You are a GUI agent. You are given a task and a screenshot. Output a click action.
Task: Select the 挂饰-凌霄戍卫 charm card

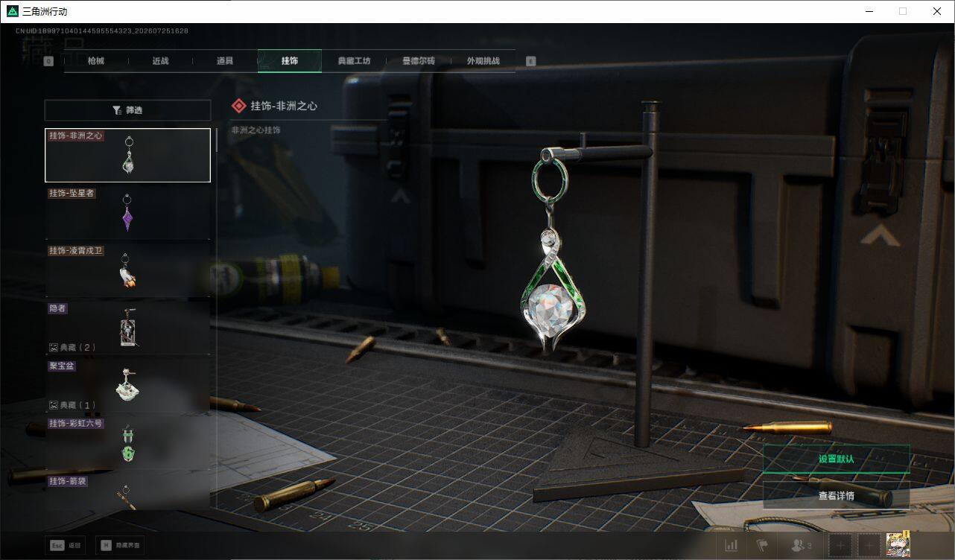pos(127,270)
